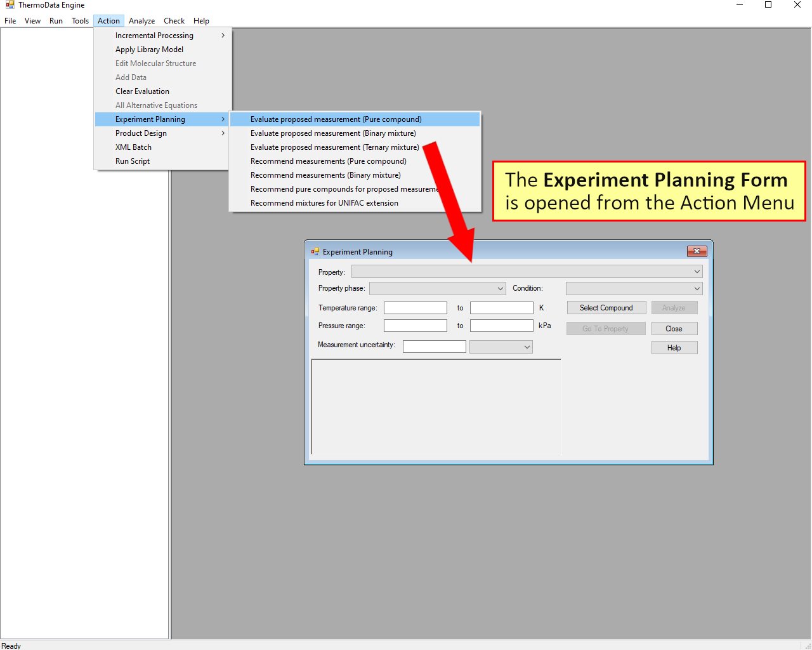Viewport: 812px width, 650px height.
Task: Click the Pressure range end field
Action: pos(501,326)
